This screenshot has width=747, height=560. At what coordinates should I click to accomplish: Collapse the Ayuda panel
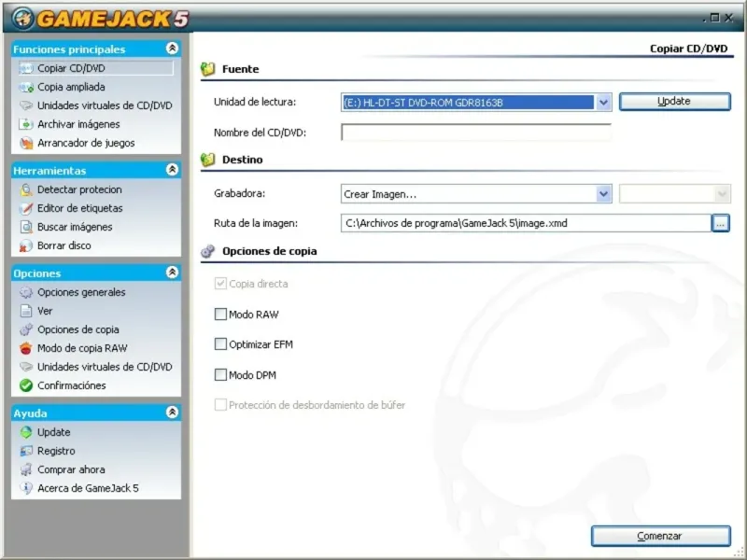pos(172,413)
